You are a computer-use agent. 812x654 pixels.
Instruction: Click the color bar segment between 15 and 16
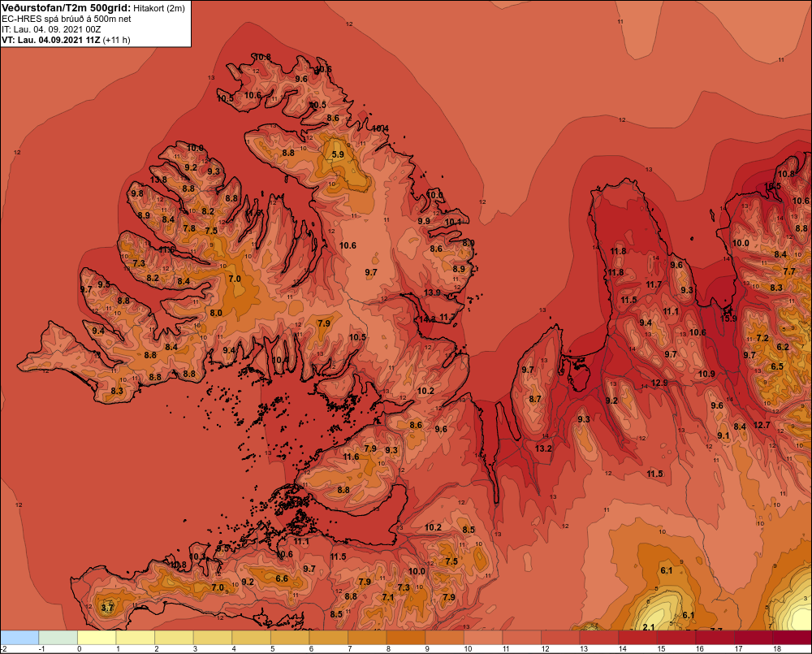[676, 638]
